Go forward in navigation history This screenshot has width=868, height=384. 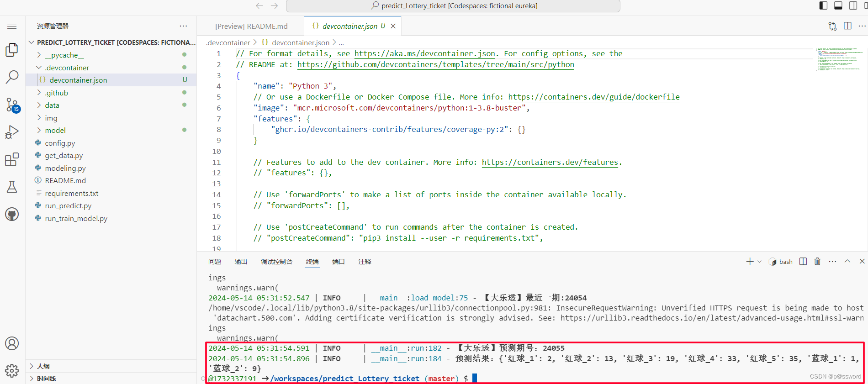[x=274, y=6]
